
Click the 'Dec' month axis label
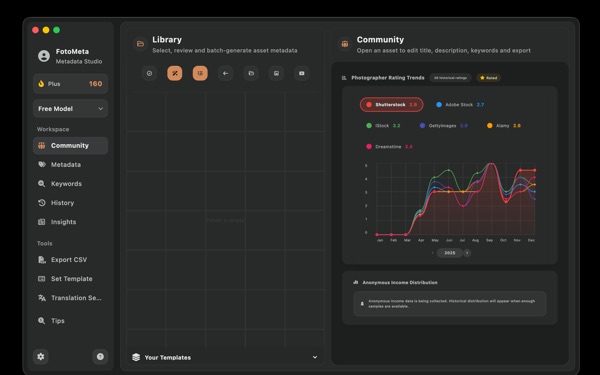tap(531, 240)
